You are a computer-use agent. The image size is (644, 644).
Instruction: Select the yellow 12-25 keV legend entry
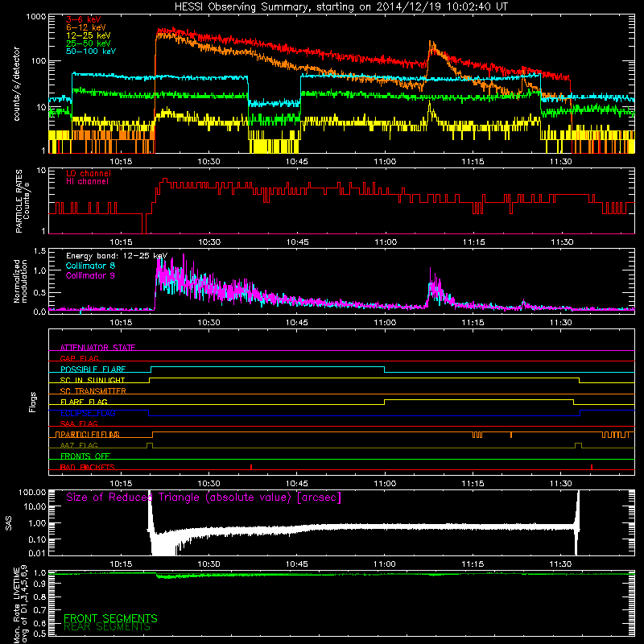pos(89,35)
